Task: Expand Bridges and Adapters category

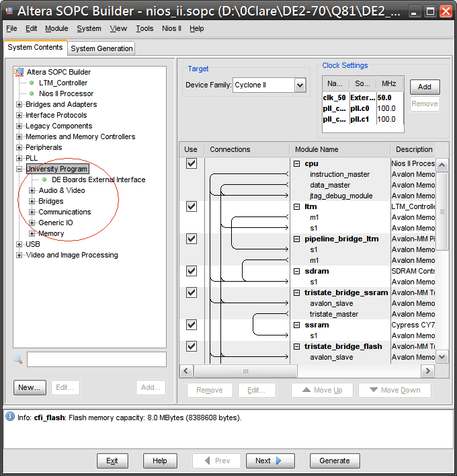Action: point(19,104)
